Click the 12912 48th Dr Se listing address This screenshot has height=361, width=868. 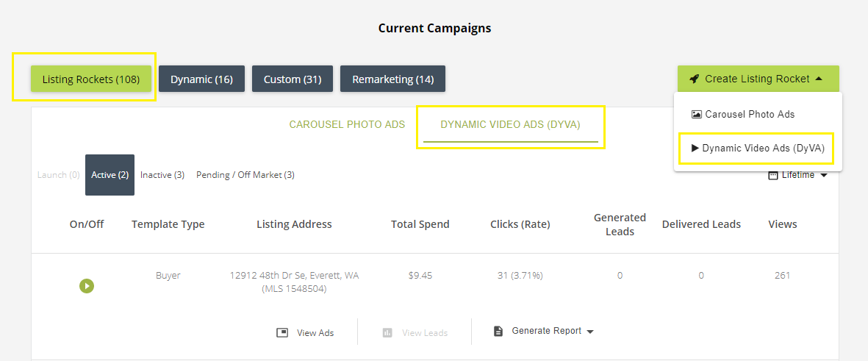click(x=294, y=276)
